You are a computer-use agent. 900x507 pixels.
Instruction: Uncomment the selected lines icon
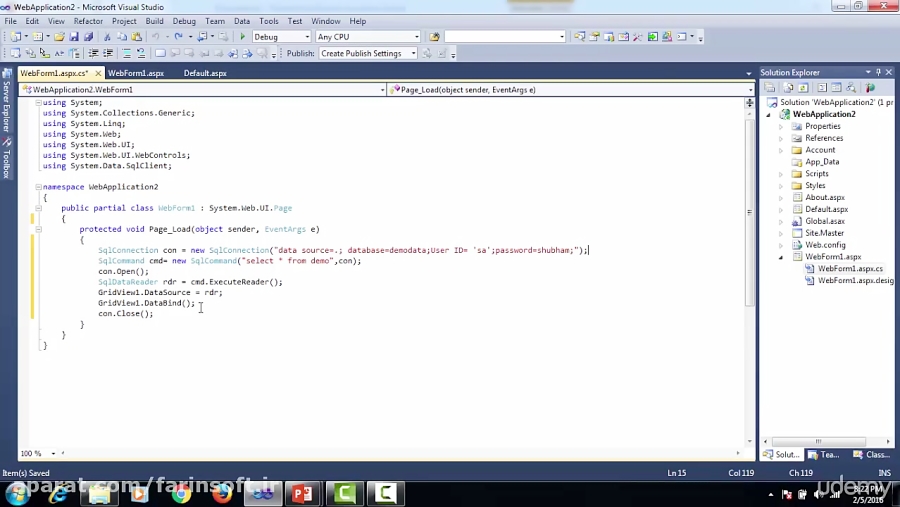(x=141, y=53)
